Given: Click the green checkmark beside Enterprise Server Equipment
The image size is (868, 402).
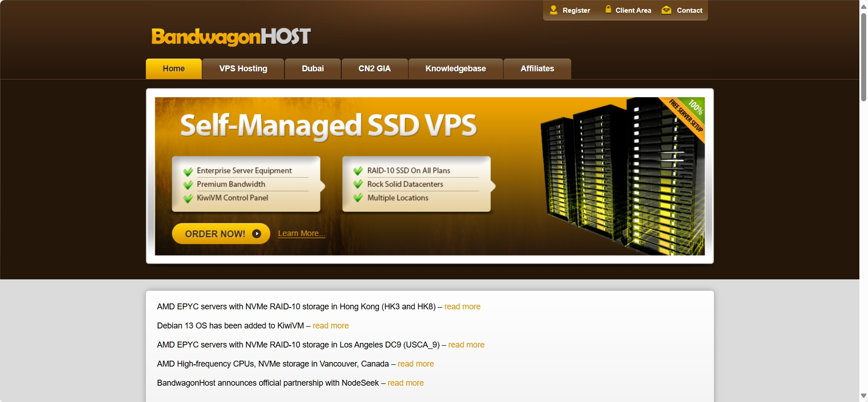Looking at the screenshot, I should pyautogui.click(x=188, y=171).
